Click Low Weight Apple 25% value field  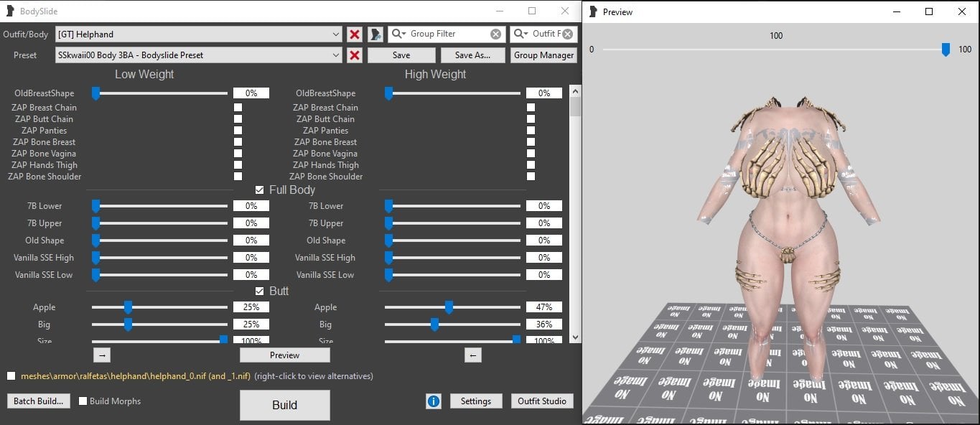pos(251,307)
